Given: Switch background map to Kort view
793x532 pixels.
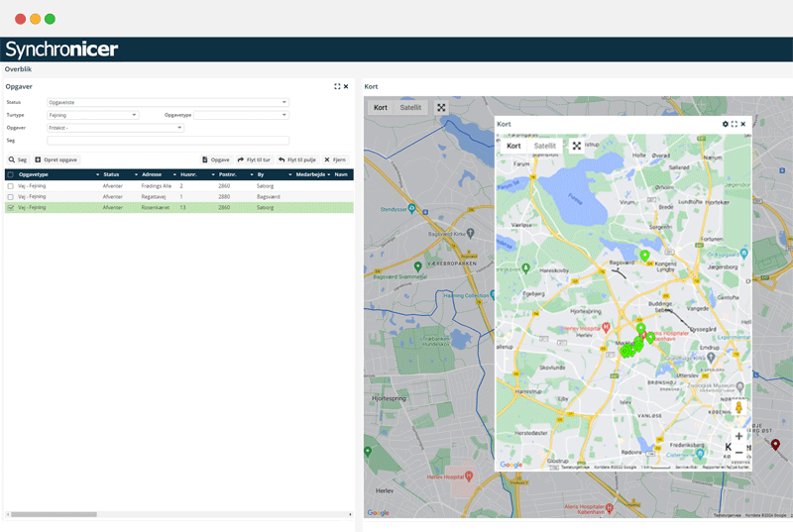Looking at the screenshot, I should click(x=381, y=108).
